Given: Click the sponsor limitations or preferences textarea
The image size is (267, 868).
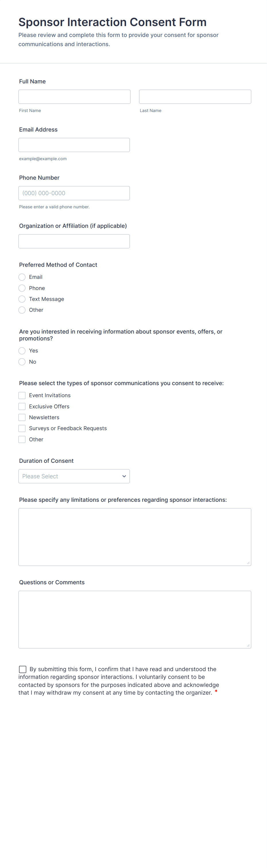Looking at the screenshot, I should click(x=135, y=537).
